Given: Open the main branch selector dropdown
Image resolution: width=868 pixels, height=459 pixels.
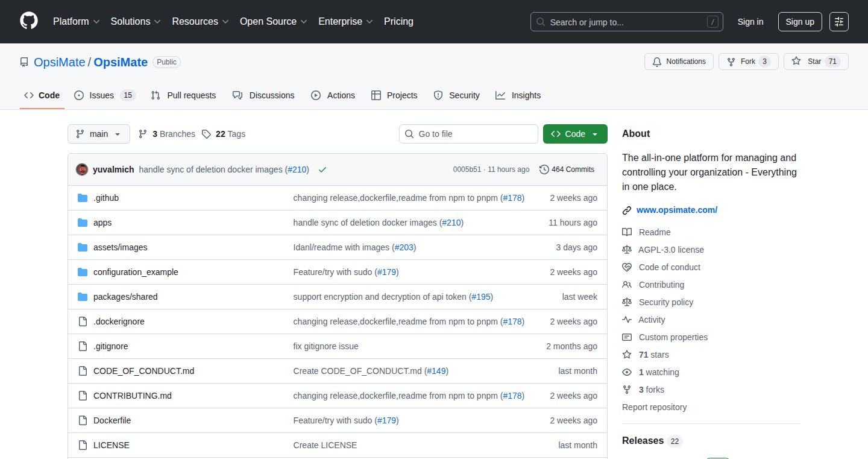Looking at the screenshot, I should (x=99, y=134).
